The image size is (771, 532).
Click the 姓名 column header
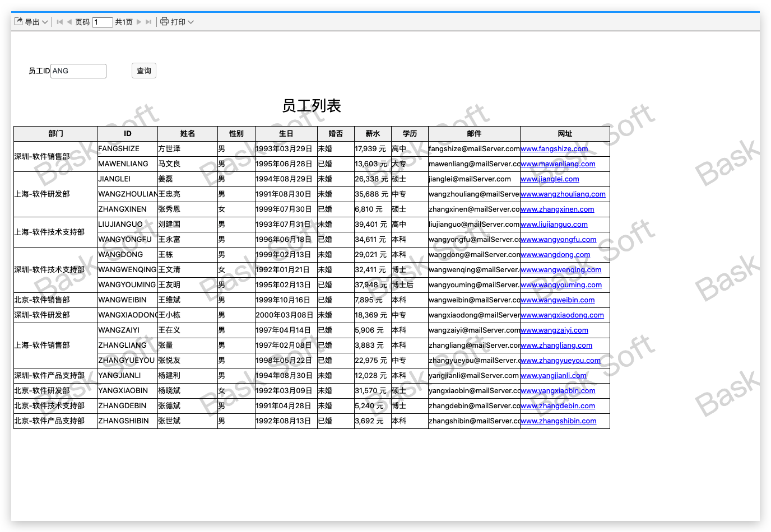click(188, 134)
